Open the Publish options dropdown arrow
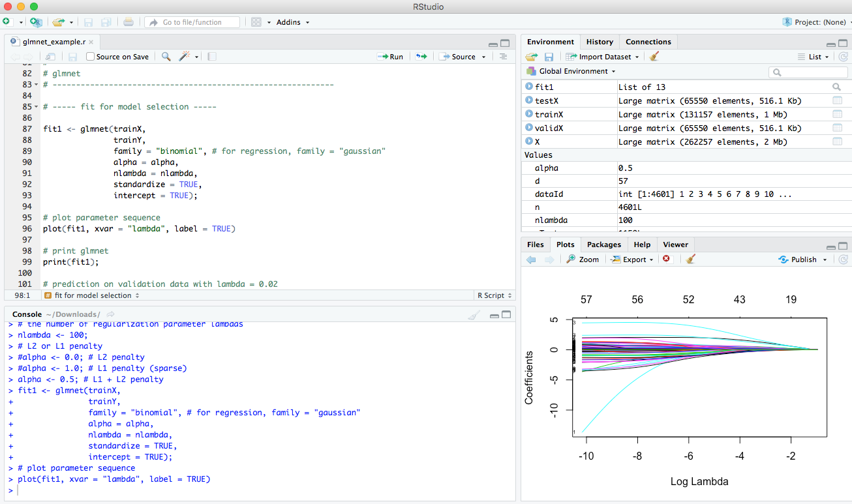This screenshot has width=852, height=504. [x=825, y=259]
